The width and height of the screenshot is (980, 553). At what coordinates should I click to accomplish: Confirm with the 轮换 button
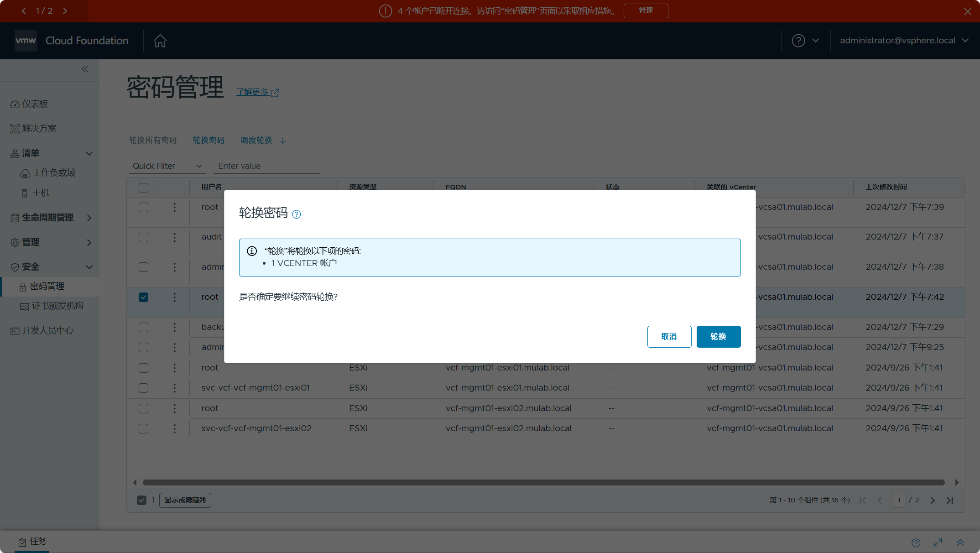[718, 337]
